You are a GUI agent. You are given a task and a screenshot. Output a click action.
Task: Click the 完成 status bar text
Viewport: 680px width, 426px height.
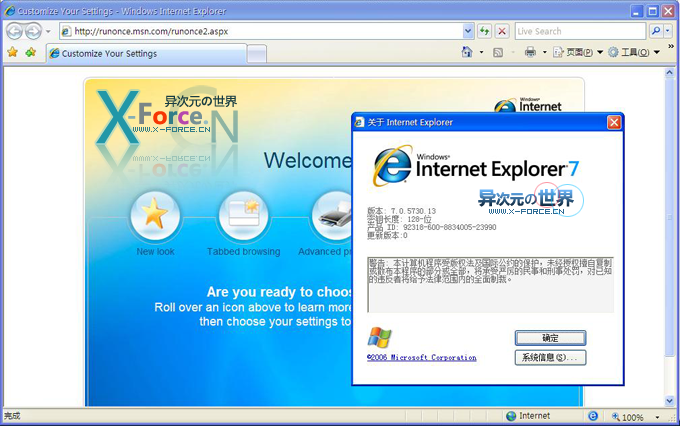(12, 416)
